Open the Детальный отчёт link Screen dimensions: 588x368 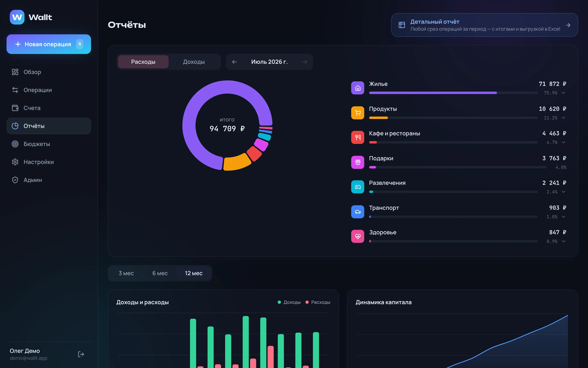pos(484,25)
